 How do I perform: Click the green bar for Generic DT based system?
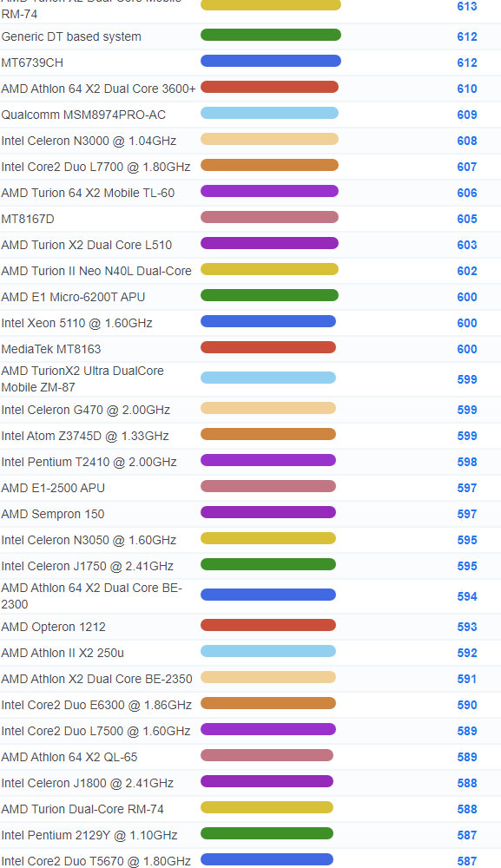click(x=271, y=35)
